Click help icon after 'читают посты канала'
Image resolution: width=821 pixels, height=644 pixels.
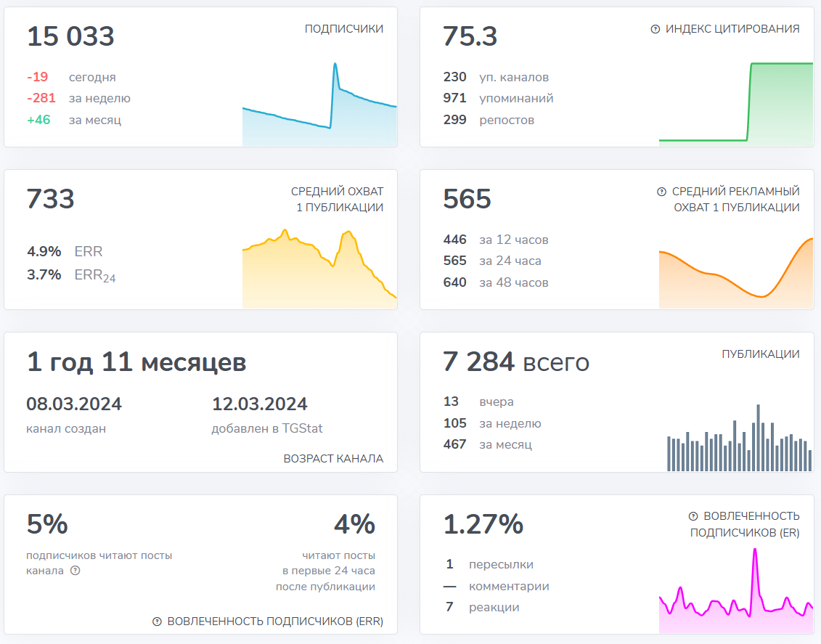coord(75,571)
